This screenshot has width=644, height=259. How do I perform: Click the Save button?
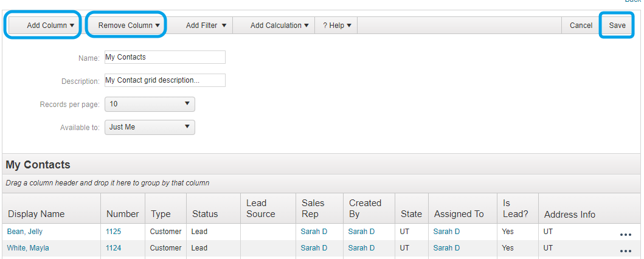coord(617,26)
